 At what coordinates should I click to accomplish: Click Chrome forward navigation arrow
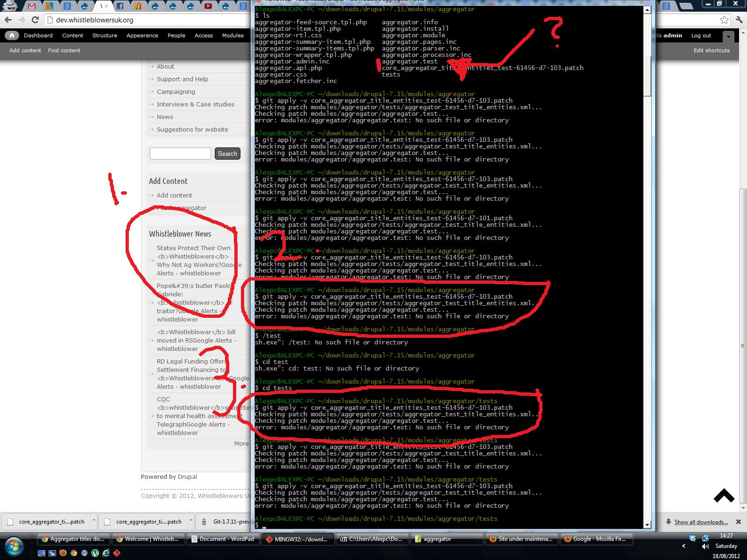(x=21, y=20)
